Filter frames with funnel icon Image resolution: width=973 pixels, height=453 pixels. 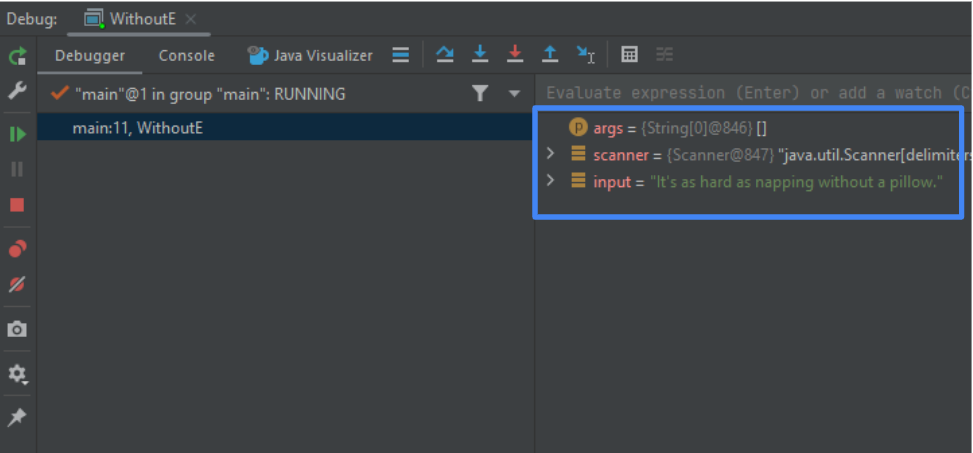pos(480,94)
